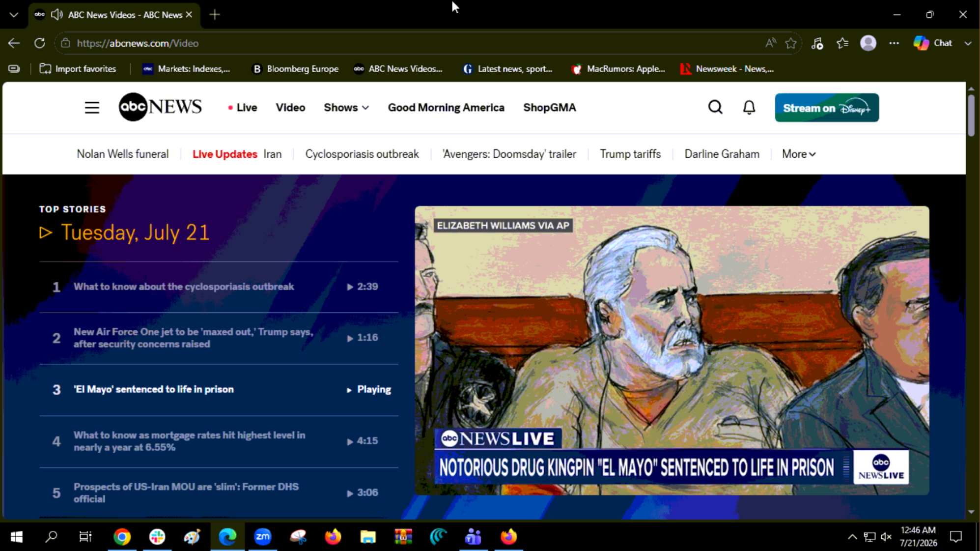Expand the Shows dropdown menu

tap(346, 107)
